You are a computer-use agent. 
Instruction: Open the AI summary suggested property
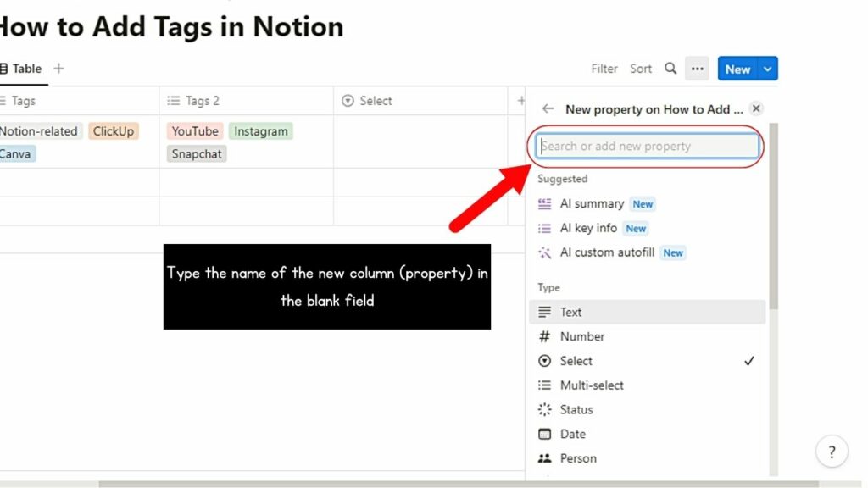(x=593, y=203)
